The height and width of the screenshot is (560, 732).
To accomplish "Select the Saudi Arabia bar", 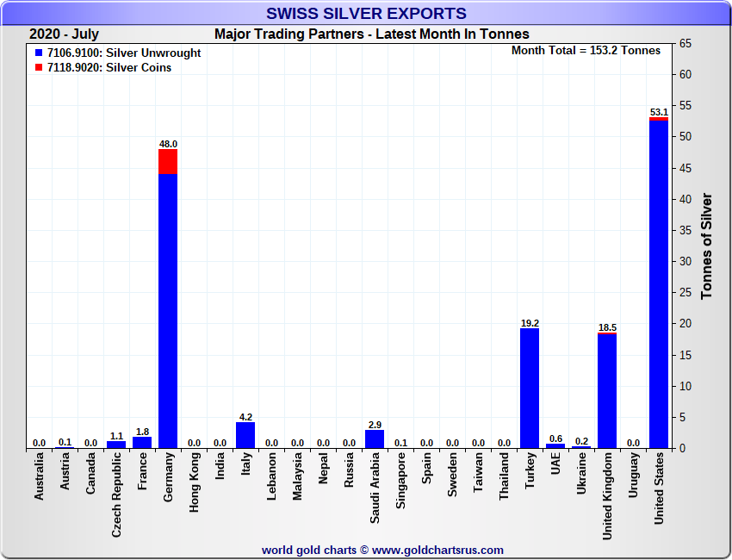I will (x=375, y=439).
